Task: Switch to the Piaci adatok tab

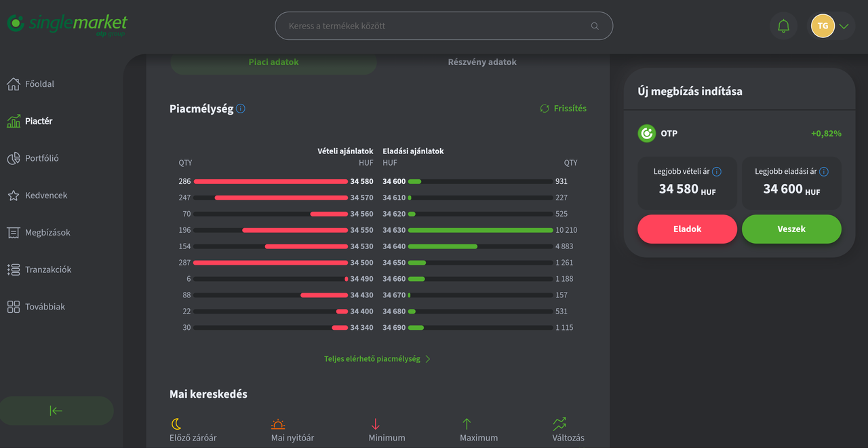Action: point(274,62)
